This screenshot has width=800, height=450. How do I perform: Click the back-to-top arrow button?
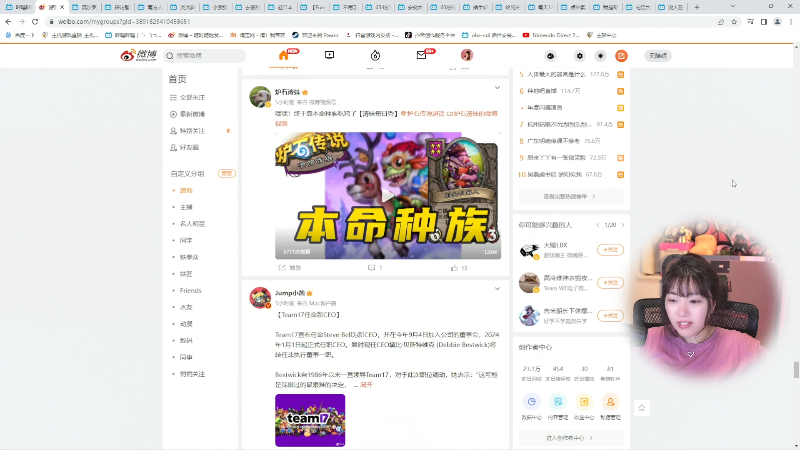tap(642, 408)
